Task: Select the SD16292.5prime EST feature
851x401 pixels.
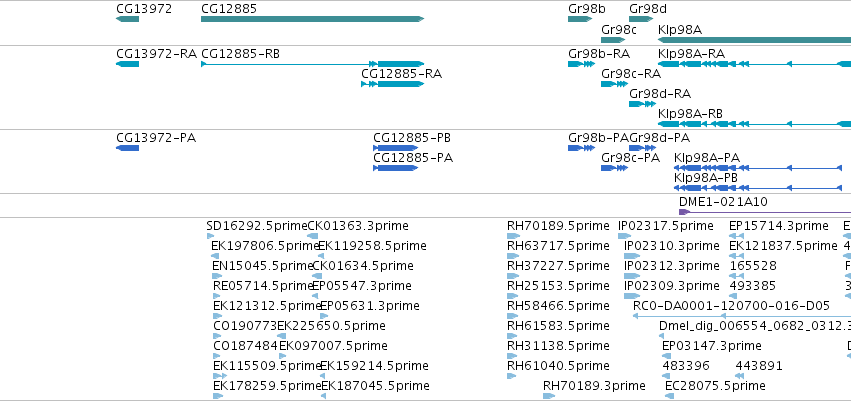Action: point(210,236)
